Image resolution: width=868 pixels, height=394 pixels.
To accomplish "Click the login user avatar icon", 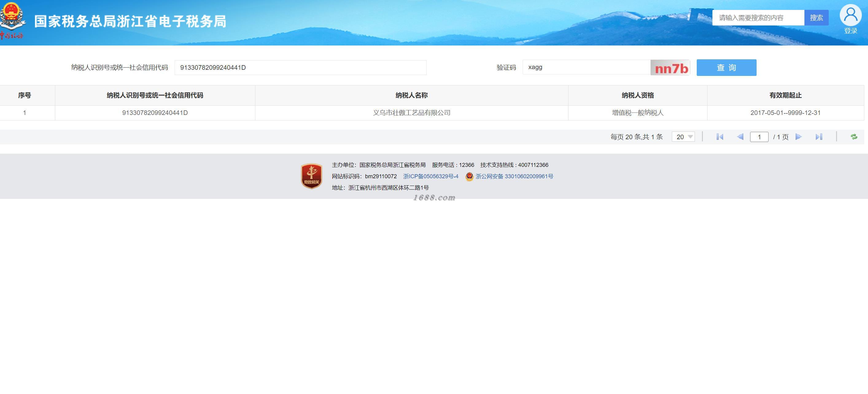I will coord(850,15).
